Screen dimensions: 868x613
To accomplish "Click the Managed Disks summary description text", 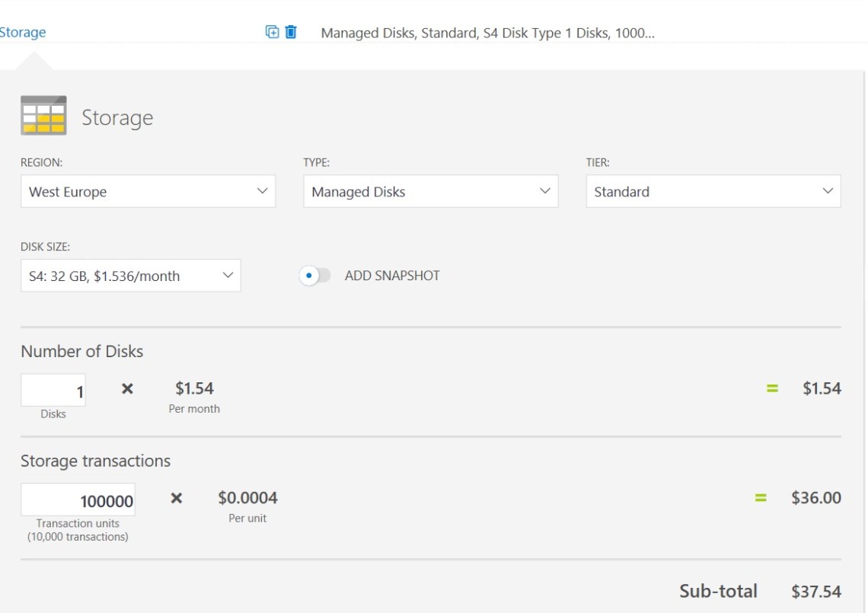I will (x=487, y=33).
